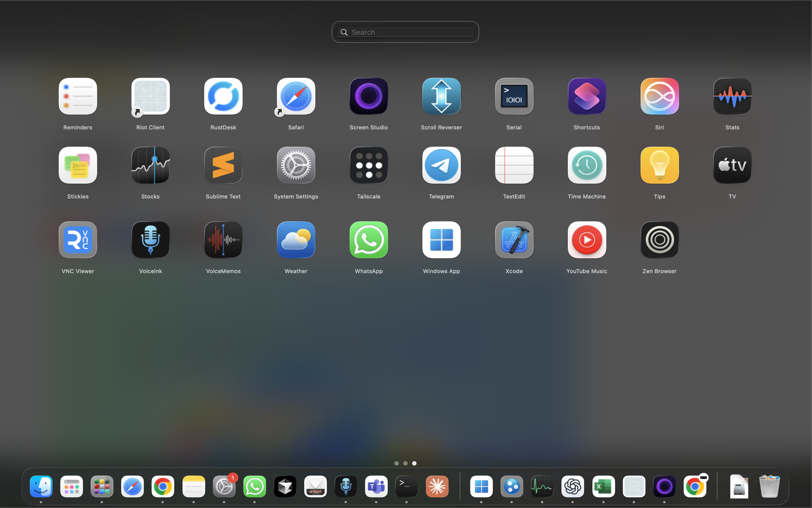Open Time Machine

[587, 165]
